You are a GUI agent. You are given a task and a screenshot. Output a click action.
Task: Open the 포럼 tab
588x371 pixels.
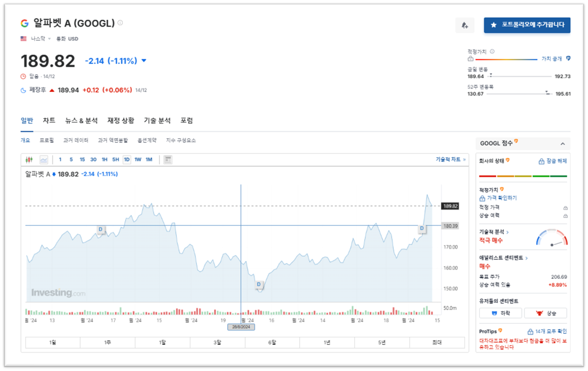187,121
